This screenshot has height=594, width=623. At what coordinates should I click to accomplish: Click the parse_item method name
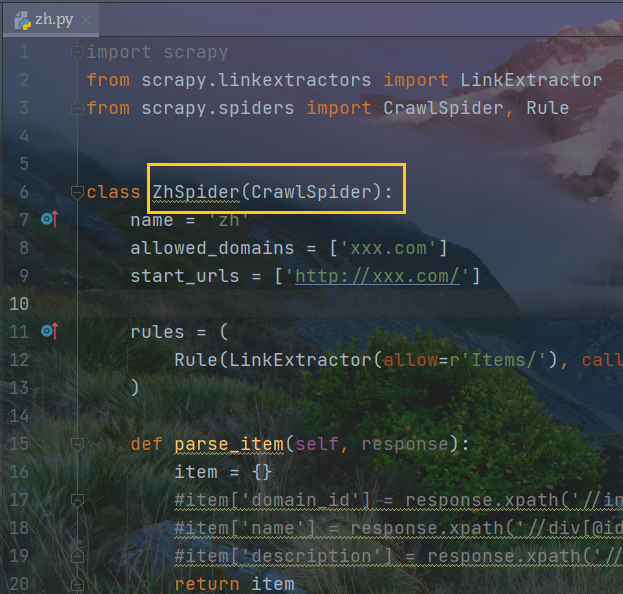229,444
